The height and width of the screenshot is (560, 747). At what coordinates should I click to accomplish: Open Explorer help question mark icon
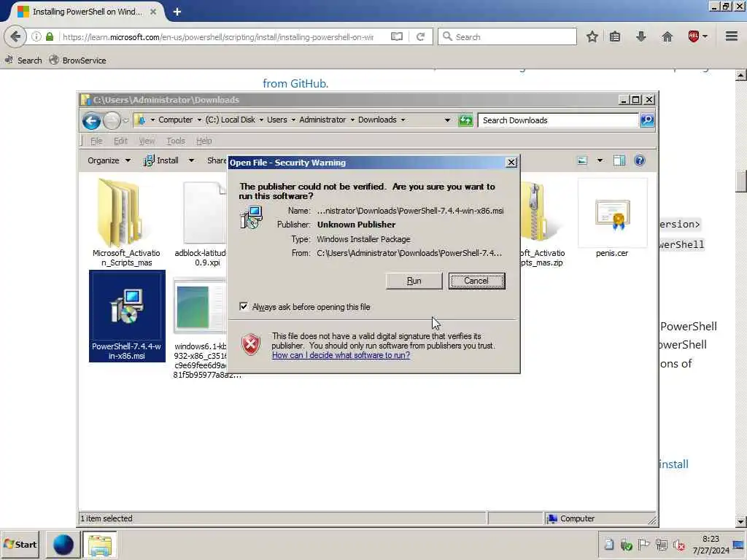tap(639, 160)
